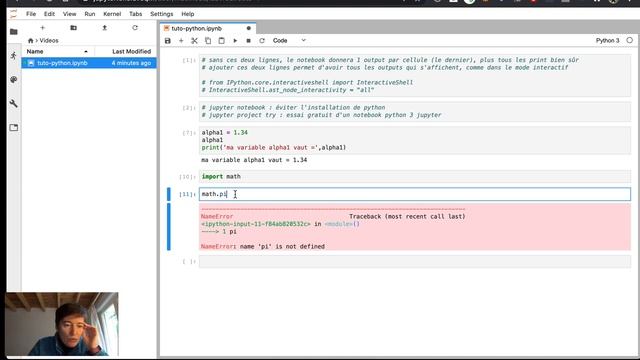640x360 pixels.
Task: Refresh the file list
Action: pos(135,28)
